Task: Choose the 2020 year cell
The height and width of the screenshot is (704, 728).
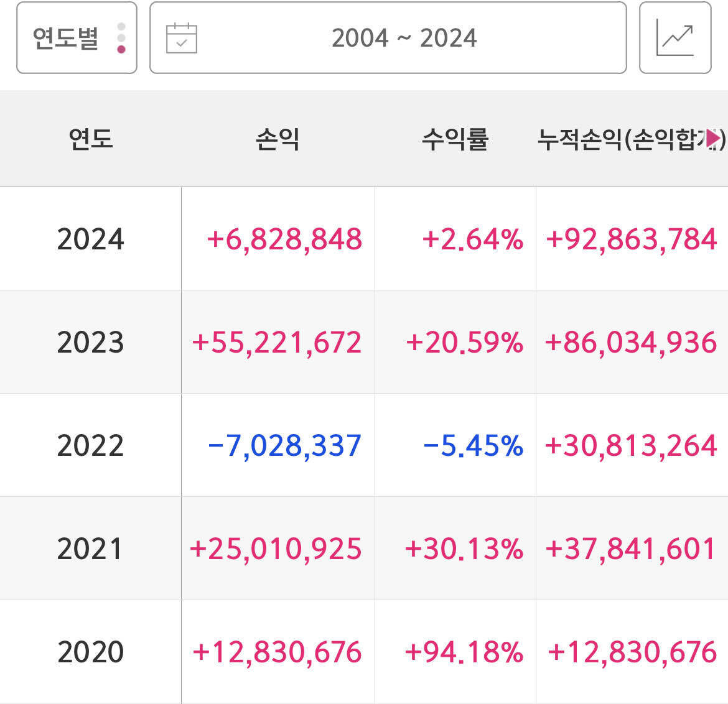Action: [x=91, y=652]
